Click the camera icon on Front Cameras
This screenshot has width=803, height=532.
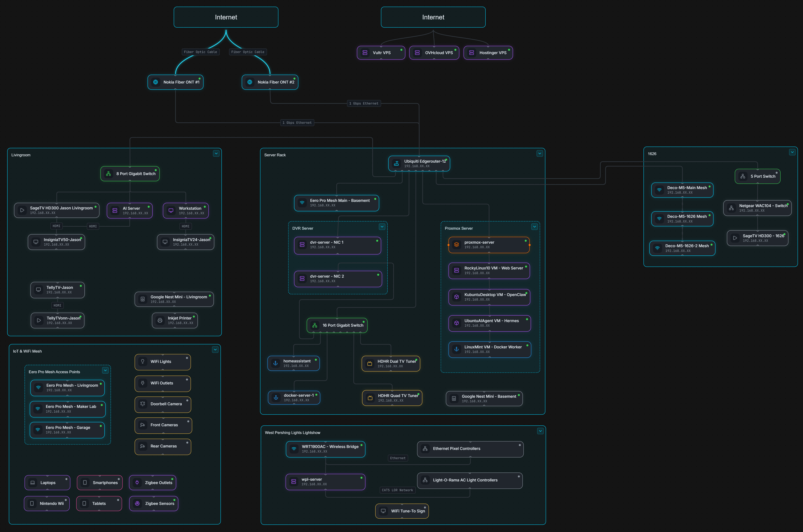click(143, 425)
